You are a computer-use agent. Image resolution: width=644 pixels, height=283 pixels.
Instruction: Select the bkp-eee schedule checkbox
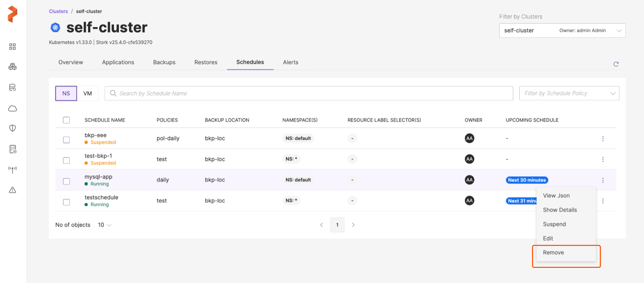(66, 140)
